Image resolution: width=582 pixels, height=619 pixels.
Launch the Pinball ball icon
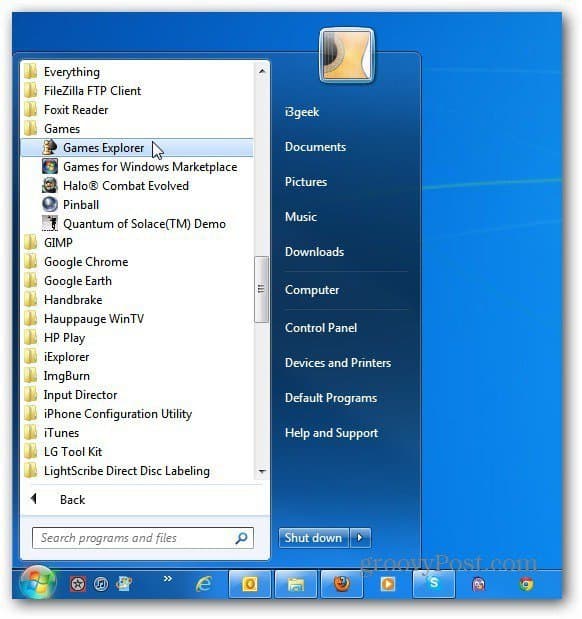(x=50, y=204)
